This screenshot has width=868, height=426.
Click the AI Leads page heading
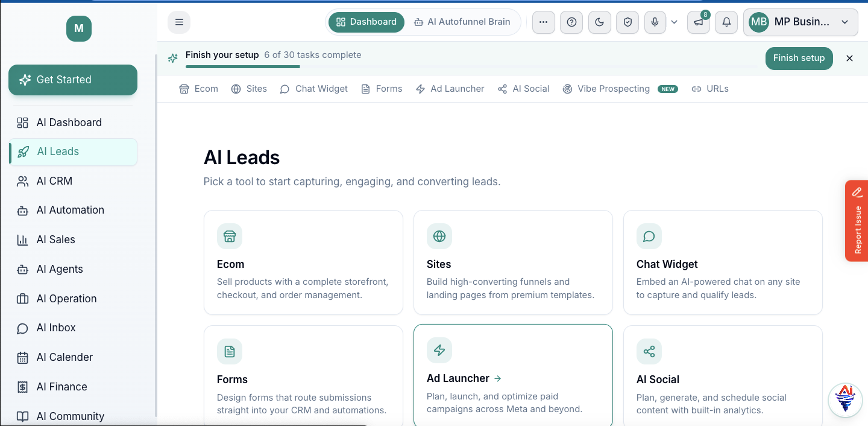[242, 157]
